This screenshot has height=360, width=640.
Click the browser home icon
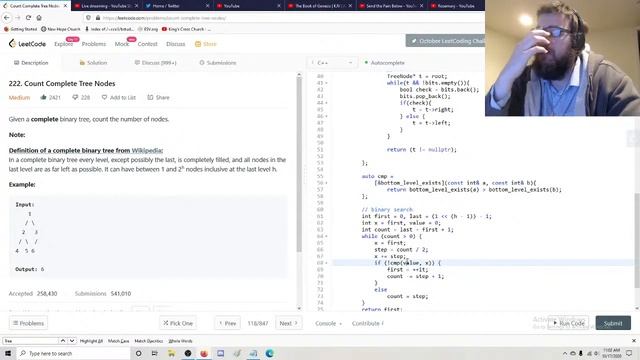pyautogui.click(x=39, y=18)
